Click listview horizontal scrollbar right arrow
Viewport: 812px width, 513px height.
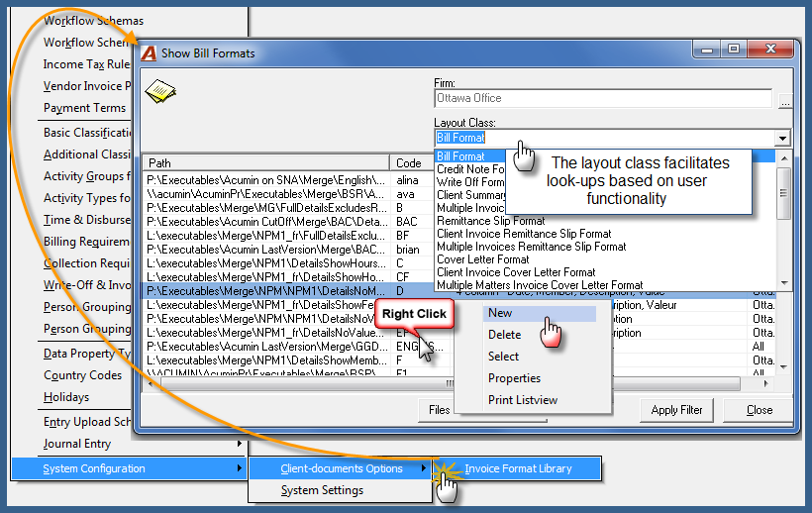[x=765, y=383]
